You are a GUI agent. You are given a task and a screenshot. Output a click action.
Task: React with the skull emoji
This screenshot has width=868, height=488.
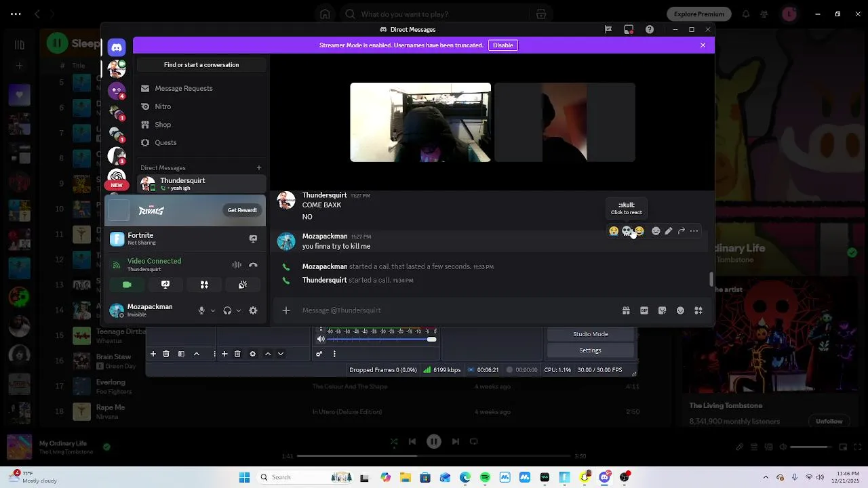627,231
